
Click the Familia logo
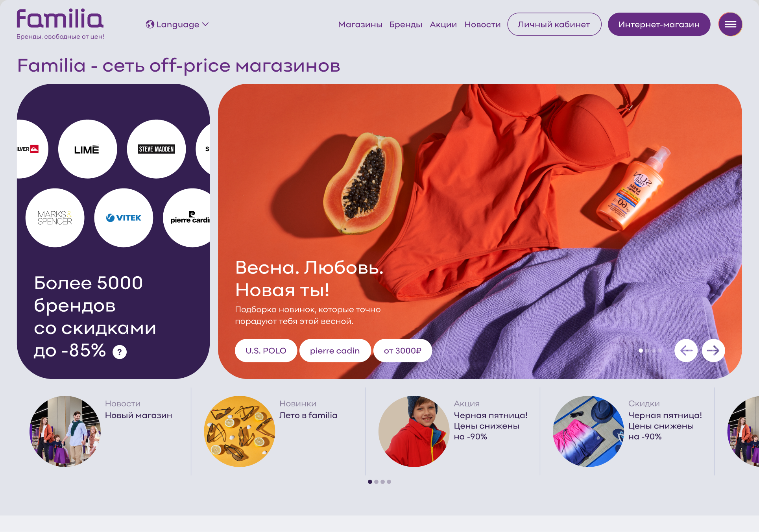click(x=60, y=19)
